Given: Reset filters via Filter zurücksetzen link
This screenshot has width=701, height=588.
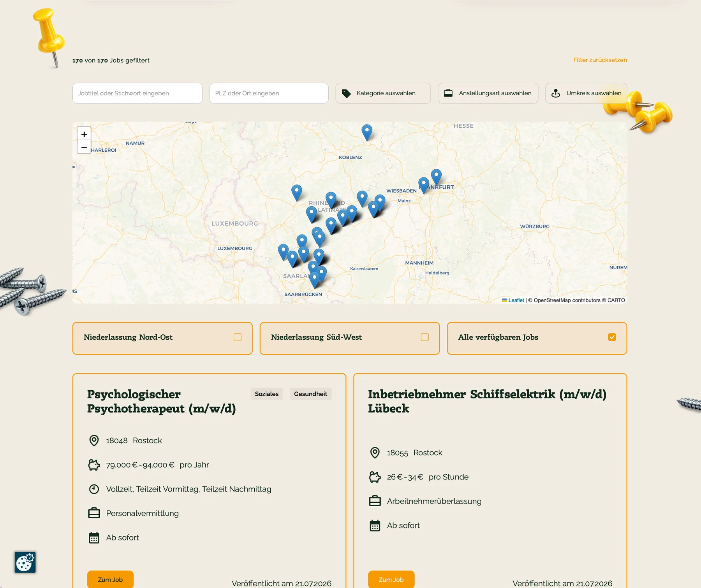Looking at the screenshot, I should [x=600, y=60].
